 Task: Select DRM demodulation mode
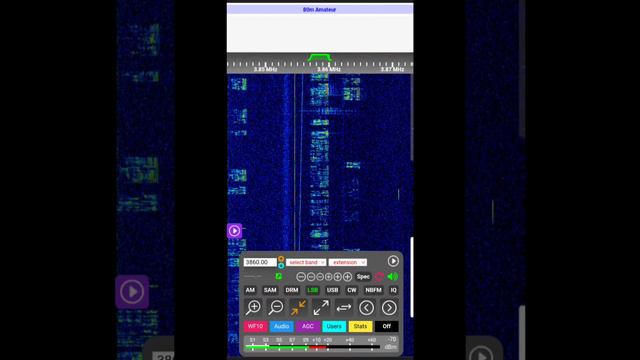pos(291,290)
